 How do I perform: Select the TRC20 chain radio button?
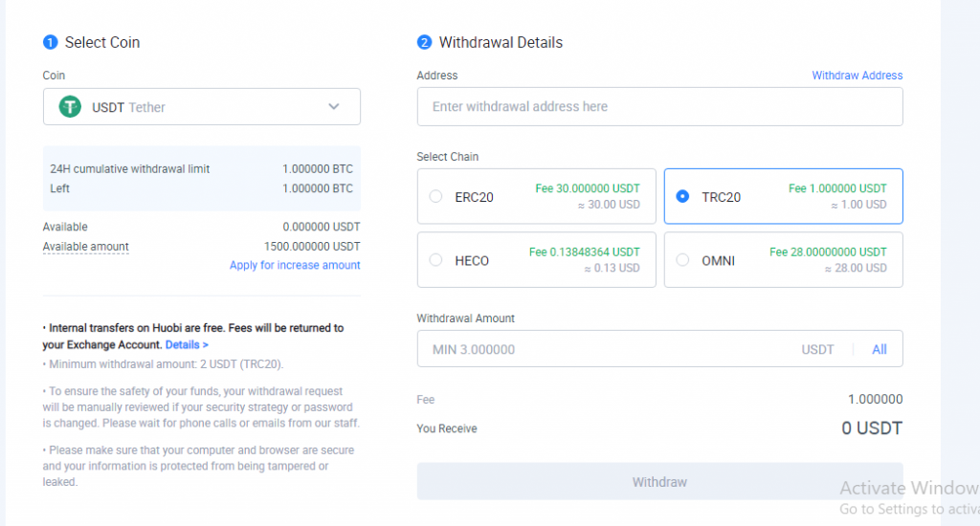[x=682, y=197]
